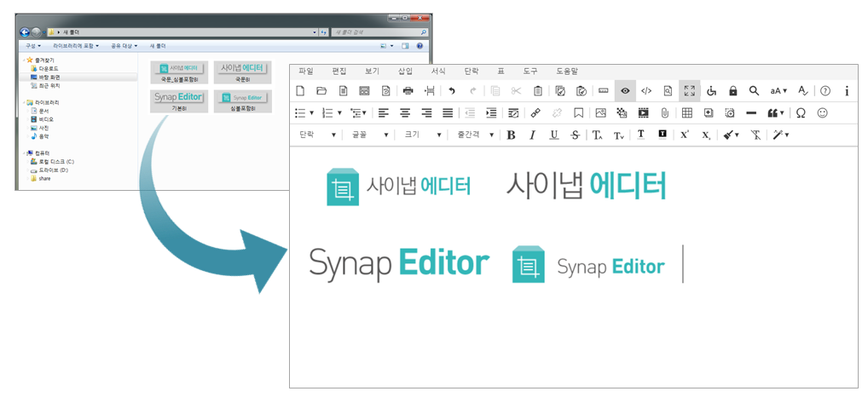Open the 편집 menu
The height and width of the screenshot is (397, 868).
coord(339,71)
